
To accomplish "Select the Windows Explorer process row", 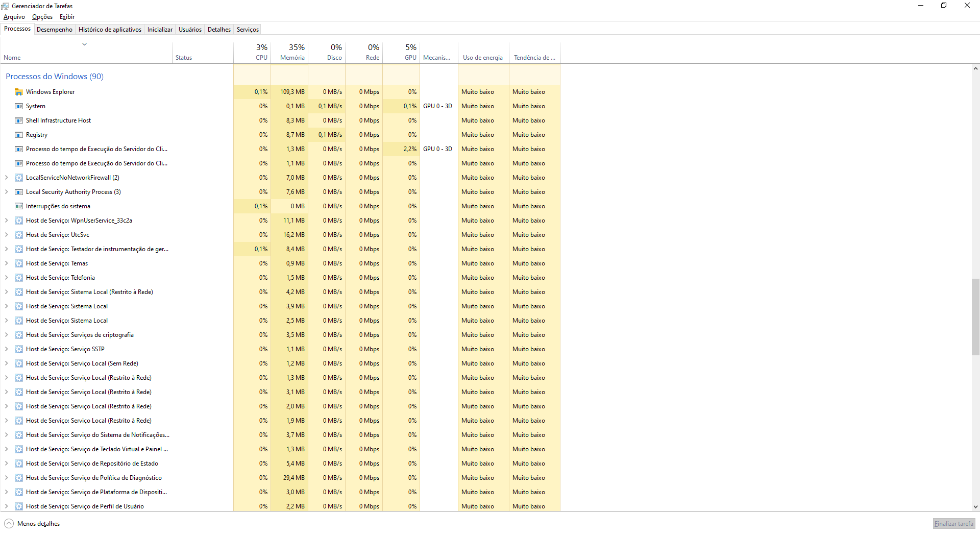I will 280,92.
